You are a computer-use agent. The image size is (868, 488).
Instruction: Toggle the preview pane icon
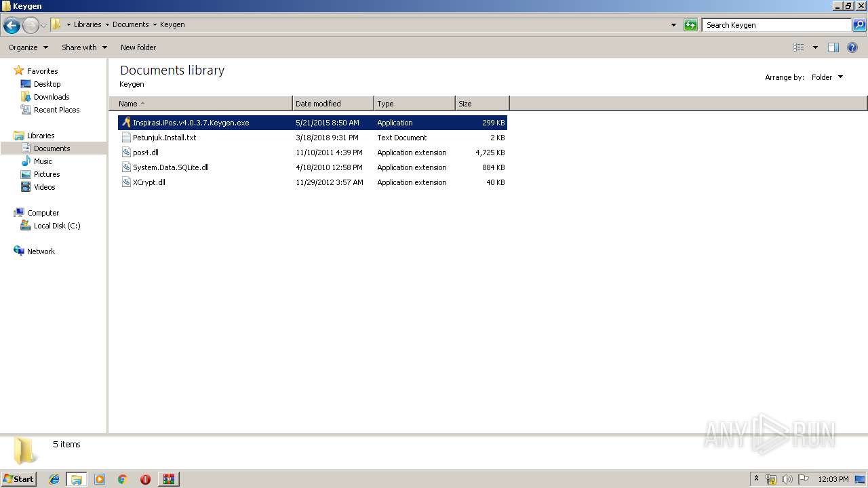coord(833,47)
